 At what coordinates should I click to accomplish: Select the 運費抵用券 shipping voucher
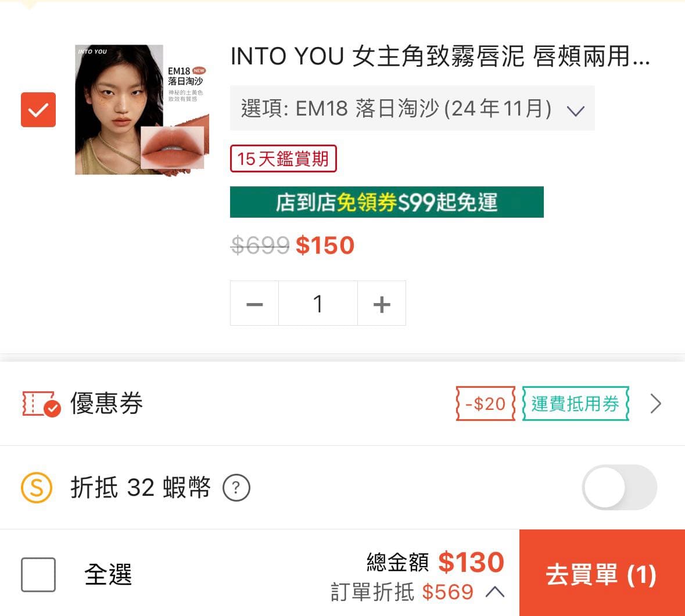575,403
